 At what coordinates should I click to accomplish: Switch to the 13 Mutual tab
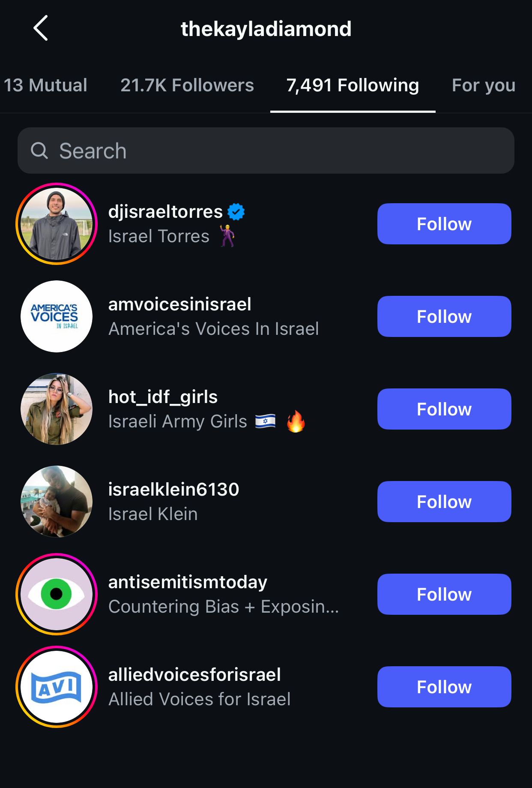coord(45,85)
